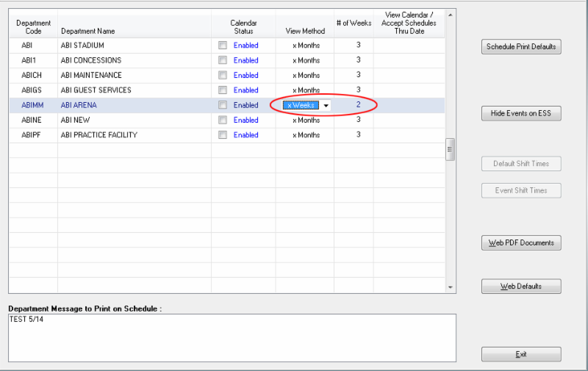This screenshot has height=371, width=588.
Task: Open the Web Defaults button
Action: [521, 287]
